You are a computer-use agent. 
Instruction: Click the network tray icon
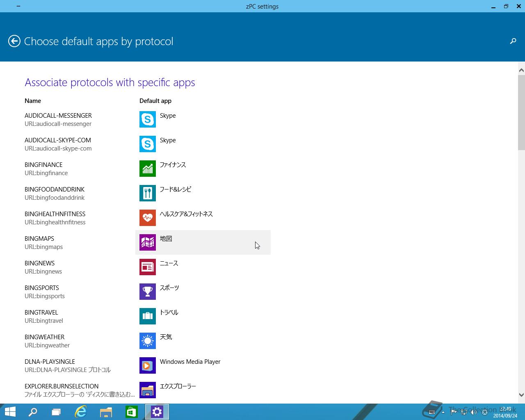tap(464, 412)
